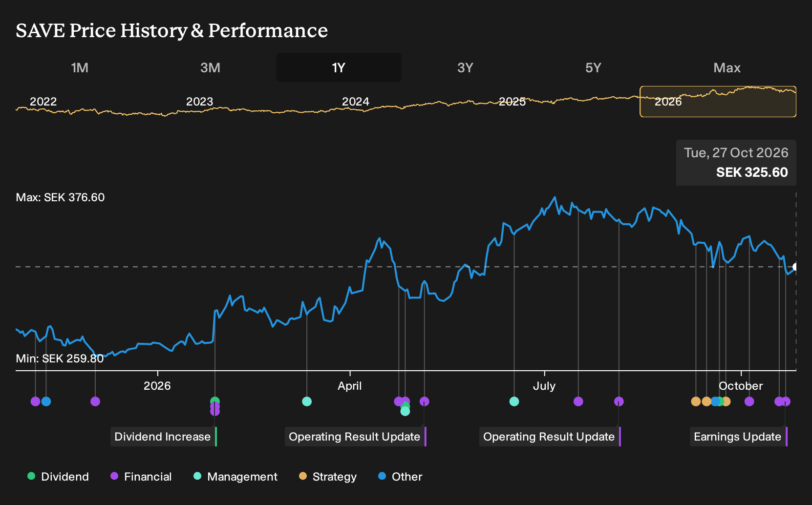Switch to the 3Y range tab
Screen dimensions: 812x505
[465, 67]
